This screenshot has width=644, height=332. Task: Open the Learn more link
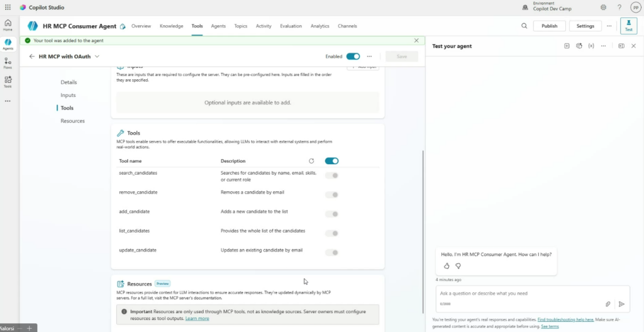pyautogui.click(x=197, y=318)
